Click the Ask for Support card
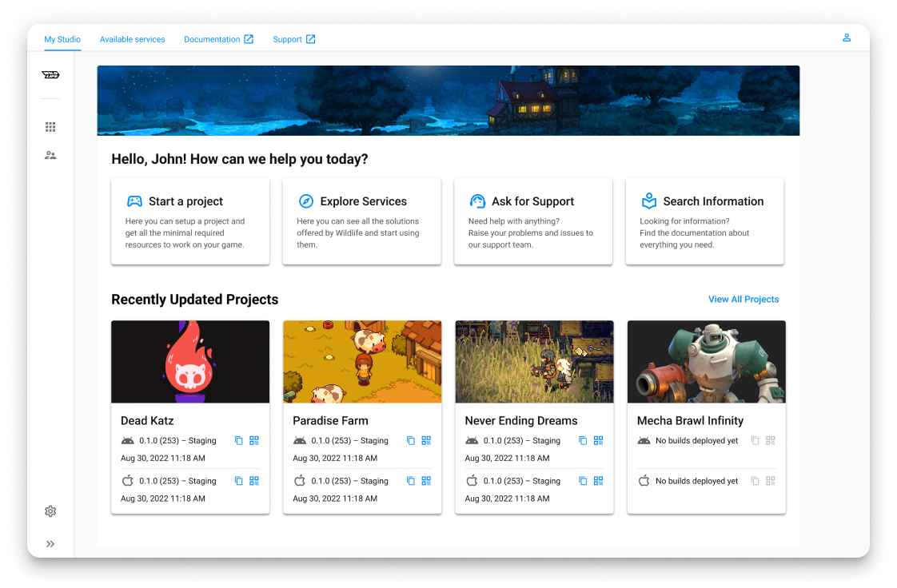 [533, 221]
